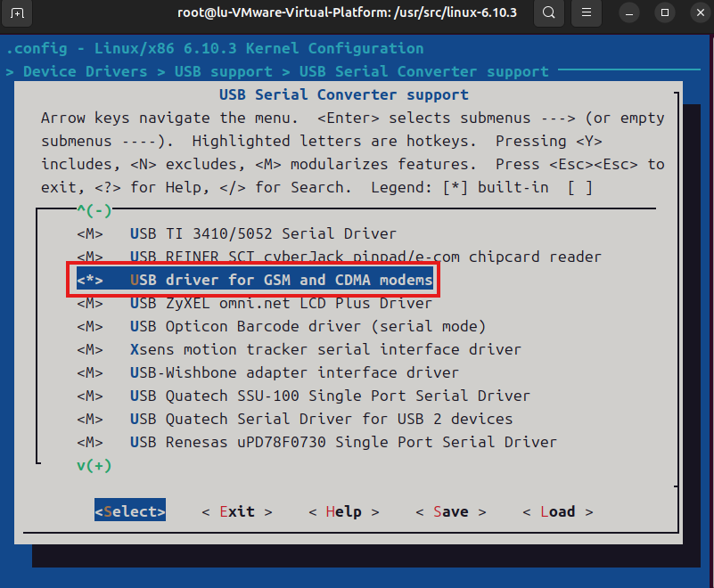Choose USB-Wishbone adapter interface driver
Image resolution: width=714 pixels, height=588 pixels.
tap(294, 372)
